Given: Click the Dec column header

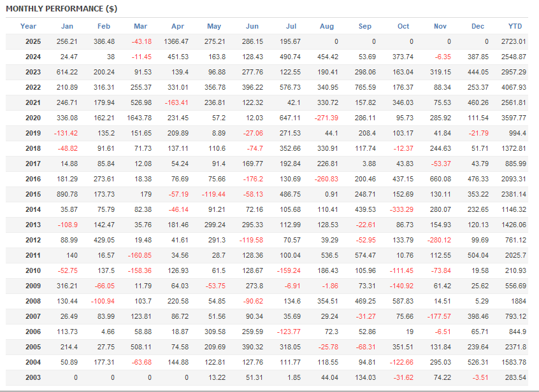Looking at the screenshot, I should 478,26.
